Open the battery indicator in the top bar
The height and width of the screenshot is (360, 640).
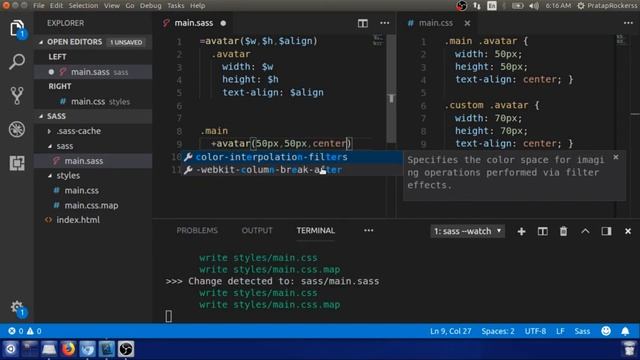tap(518, 6)
